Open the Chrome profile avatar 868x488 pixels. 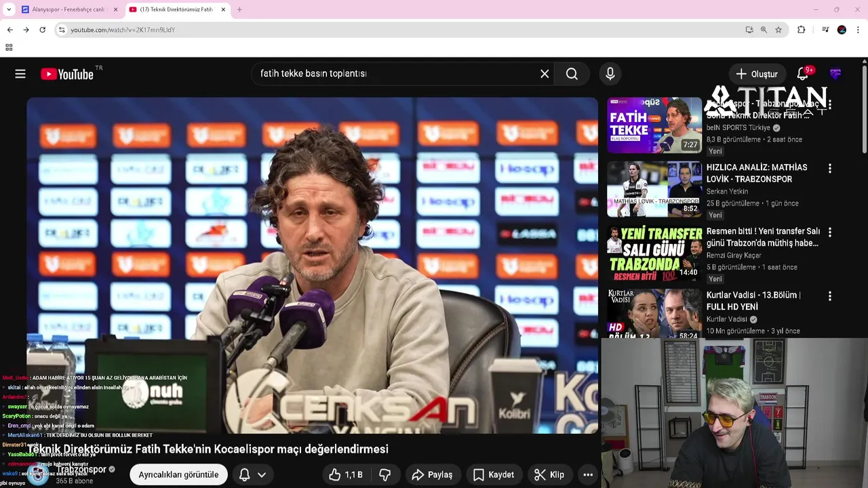(842, 30)
